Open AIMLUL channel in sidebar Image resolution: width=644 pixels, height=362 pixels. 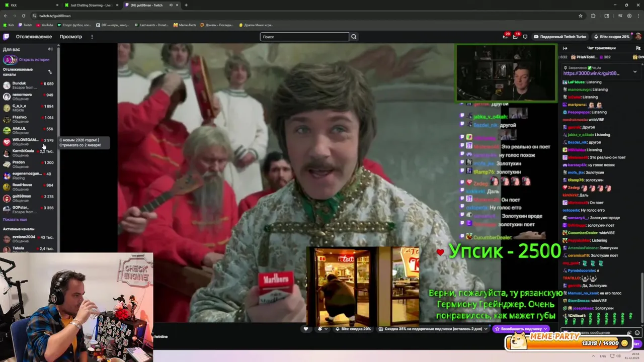click(28, 130)
